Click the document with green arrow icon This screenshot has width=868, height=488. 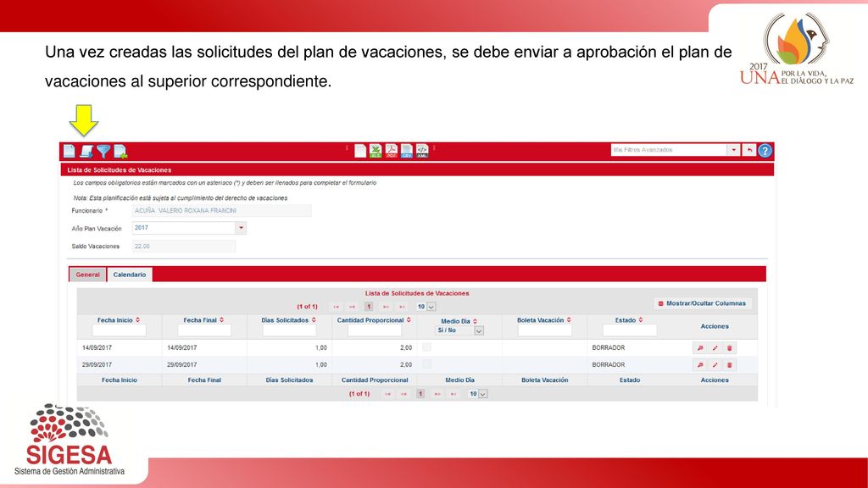[120, 151]
